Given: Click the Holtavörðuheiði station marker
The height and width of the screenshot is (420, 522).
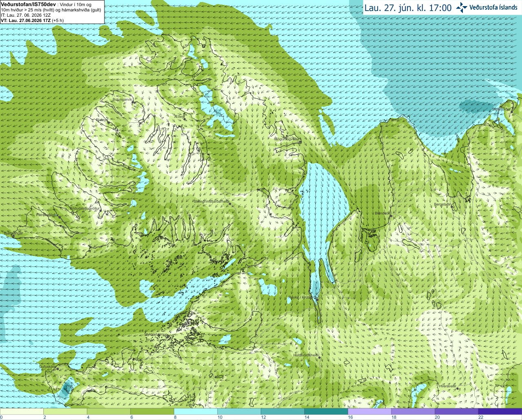Looking at the screenshot, I should tap(320, 358).
